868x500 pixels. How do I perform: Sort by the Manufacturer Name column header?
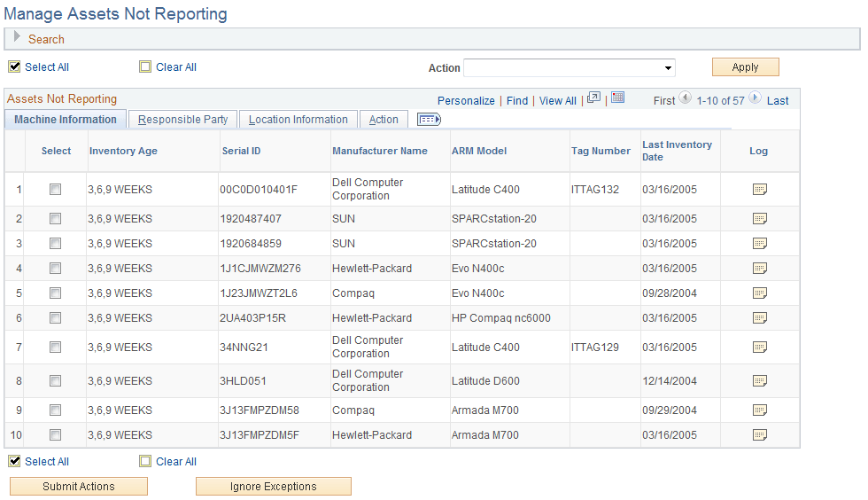380,151
